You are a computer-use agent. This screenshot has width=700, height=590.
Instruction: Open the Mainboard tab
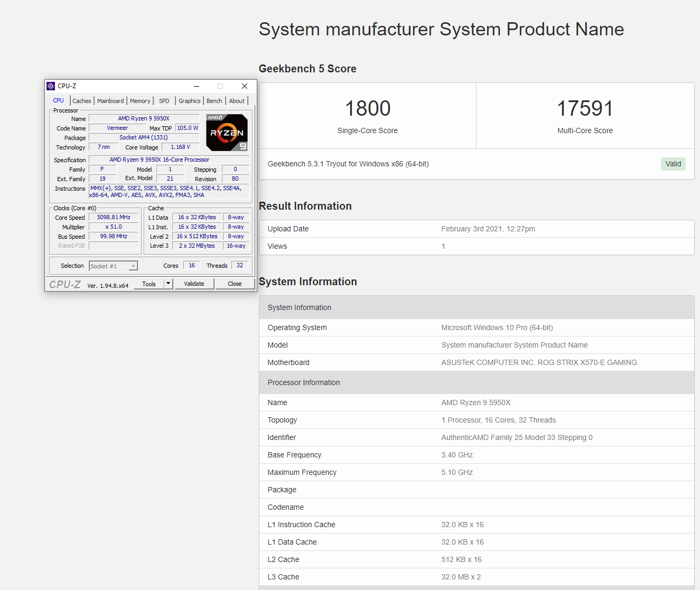(x=110, y=101)
